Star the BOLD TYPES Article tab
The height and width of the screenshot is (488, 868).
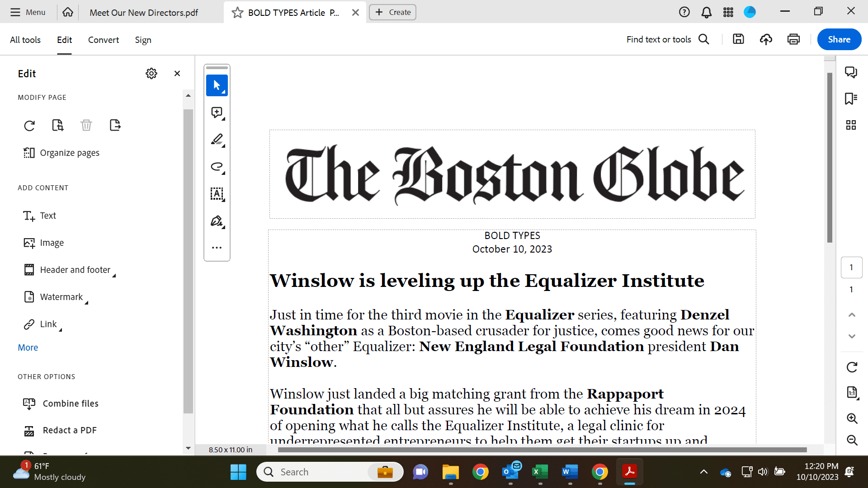pyautogui.click(x=237, y=13)
